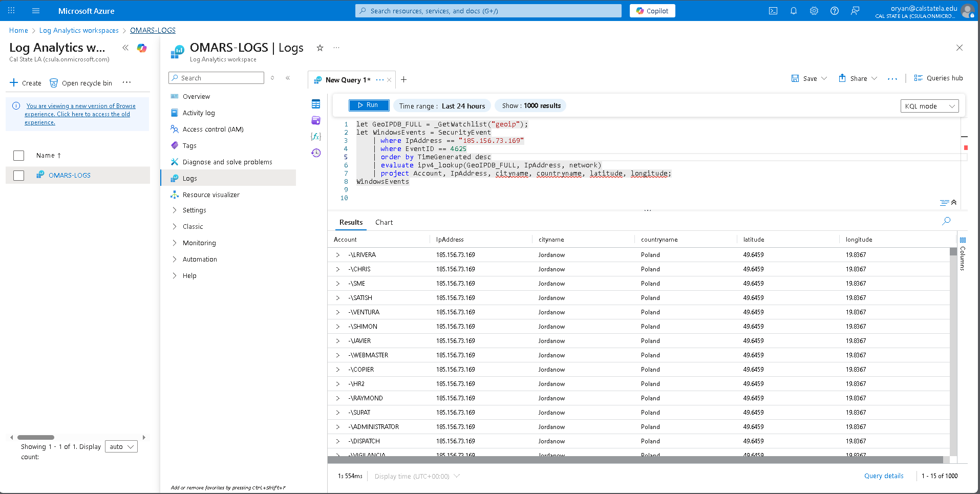Open the Query history clock icon
Viewport: 980px width, 494px height.
(x=316, y=153)
